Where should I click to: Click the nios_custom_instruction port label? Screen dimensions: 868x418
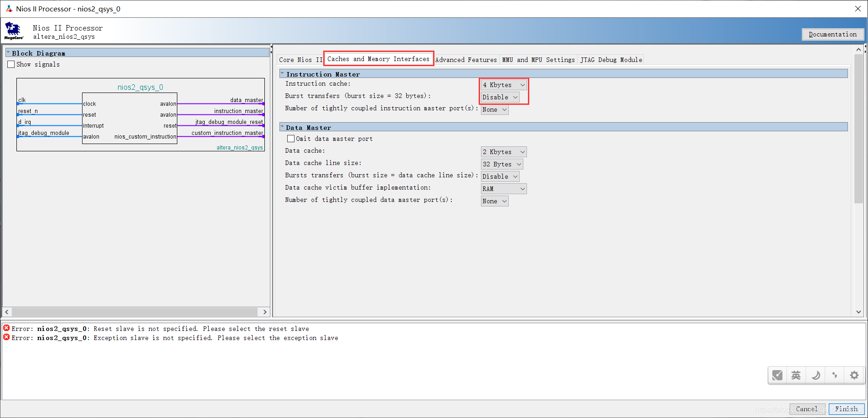pyautogui.click(x=145, y=136)
